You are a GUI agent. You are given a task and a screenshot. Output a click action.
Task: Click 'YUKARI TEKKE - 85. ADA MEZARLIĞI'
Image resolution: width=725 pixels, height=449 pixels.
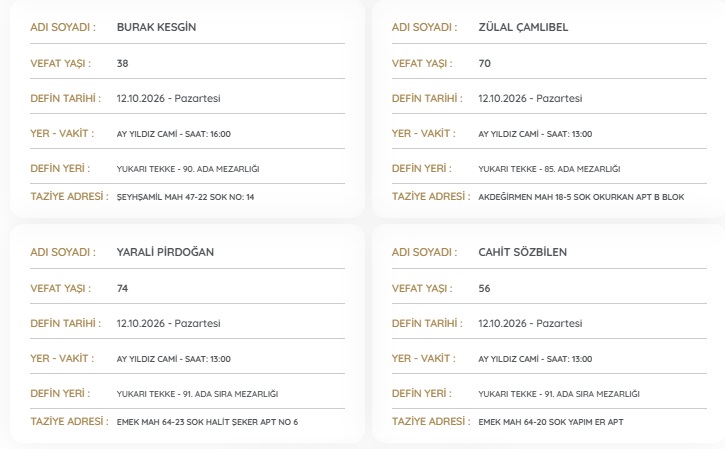pyautogui.click(x=549, y=169)
